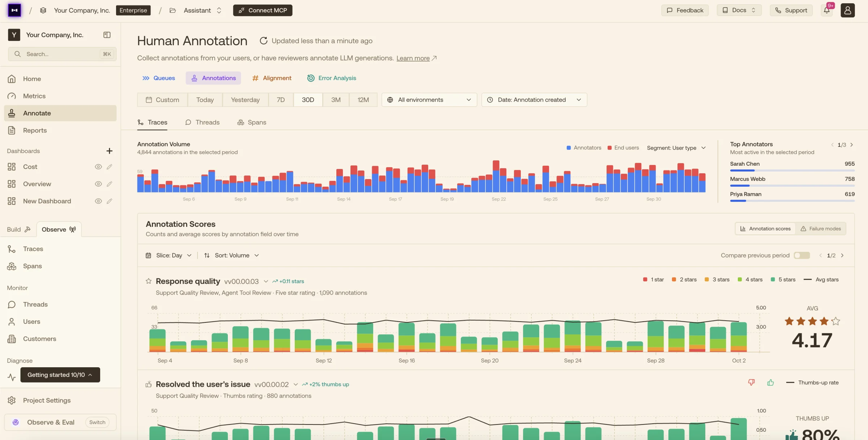Add a new dashboard with plus icon
868x440 pixels.
109,151
